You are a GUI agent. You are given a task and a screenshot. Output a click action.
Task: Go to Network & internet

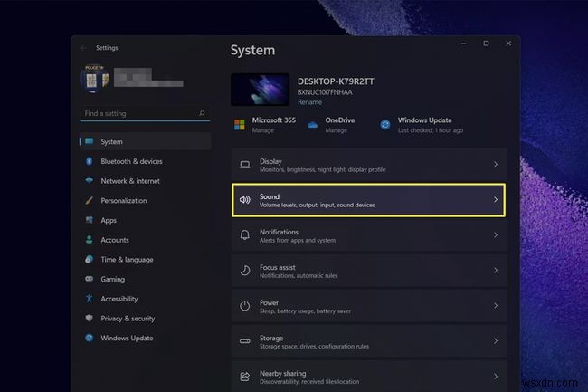click(x=145, y=181)
